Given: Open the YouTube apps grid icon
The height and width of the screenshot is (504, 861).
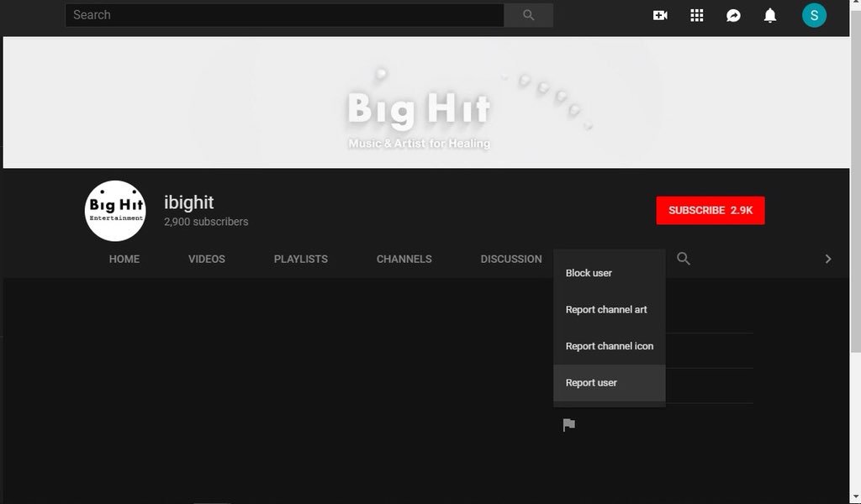Looking at the screenshot, I should [697, 15].
